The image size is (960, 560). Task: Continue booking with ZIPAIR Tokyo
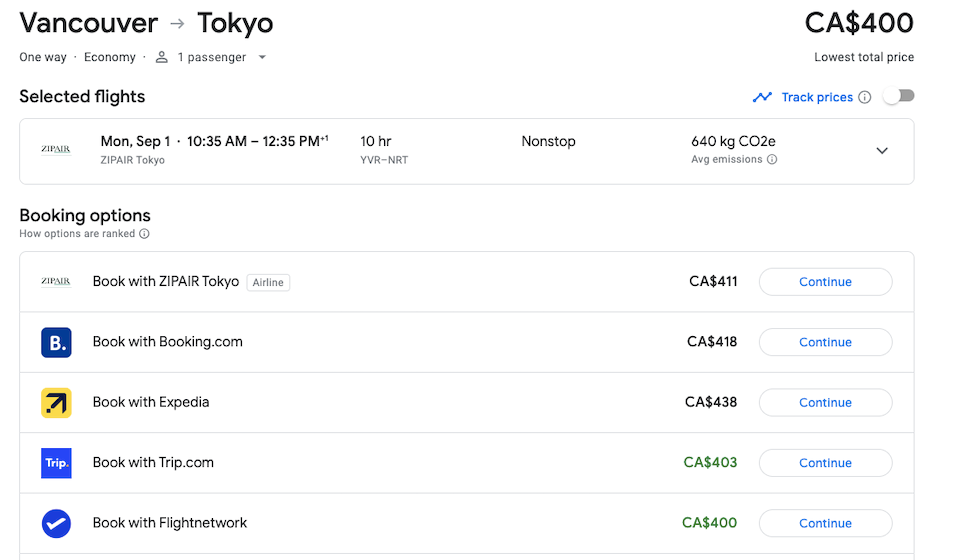(x=825, y=282)
